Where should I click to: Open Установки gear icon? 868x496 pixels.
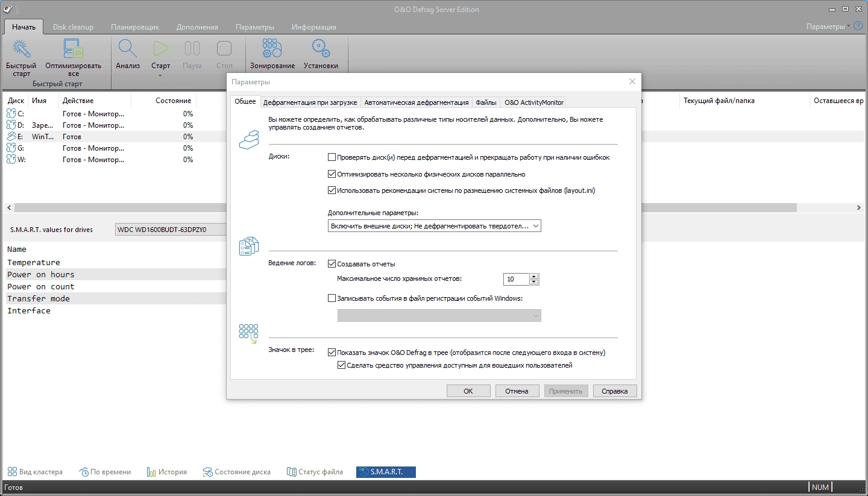[321, 49]
